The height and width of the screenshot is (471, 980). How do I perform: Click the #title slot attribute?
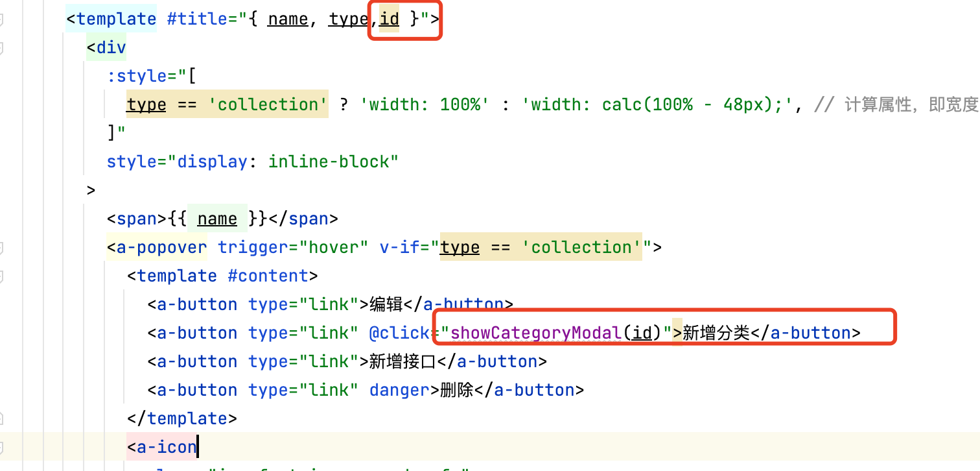coord(198,19)
